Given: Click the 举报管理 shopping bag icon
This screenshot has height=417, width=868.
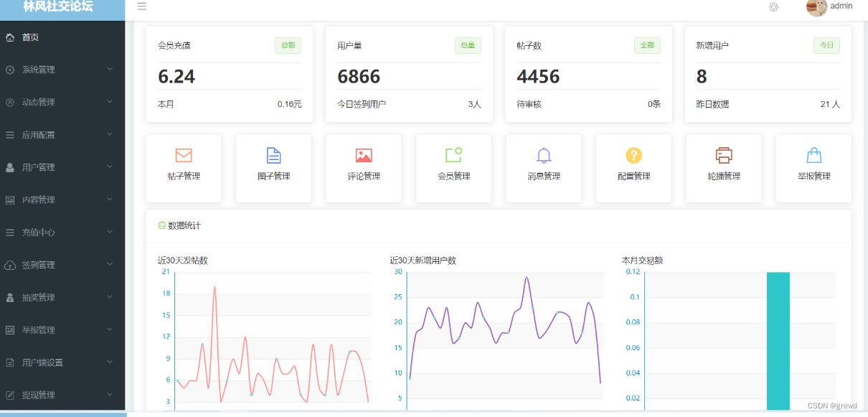Looking at the screenshot, I should pyautogui.click(x=813, y=155).
